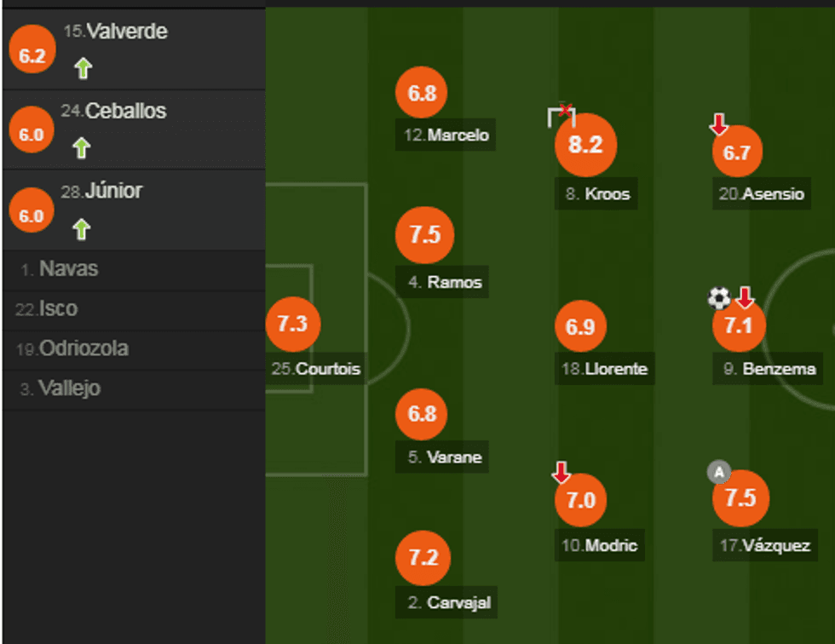The width and height of the screenshot is (835, 644).
Task: Open Kroos's 8.2 rating bubble
Action: tap(584, 145)
